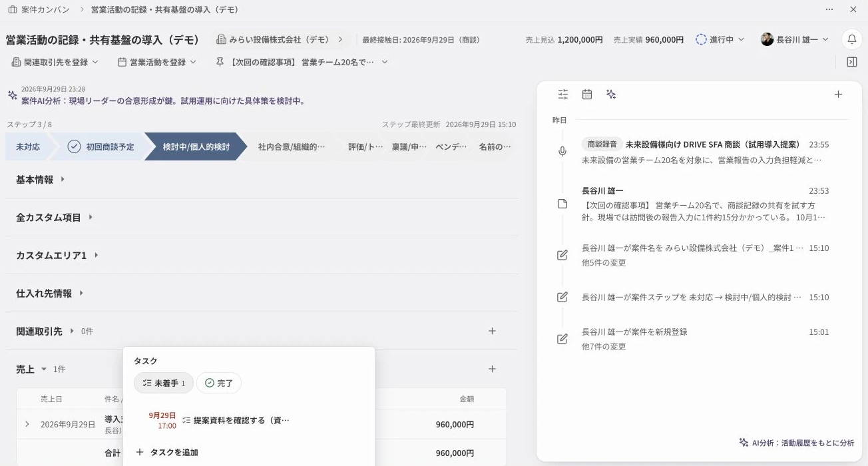Show 完了 tasks filter

[x=219, y=383]
